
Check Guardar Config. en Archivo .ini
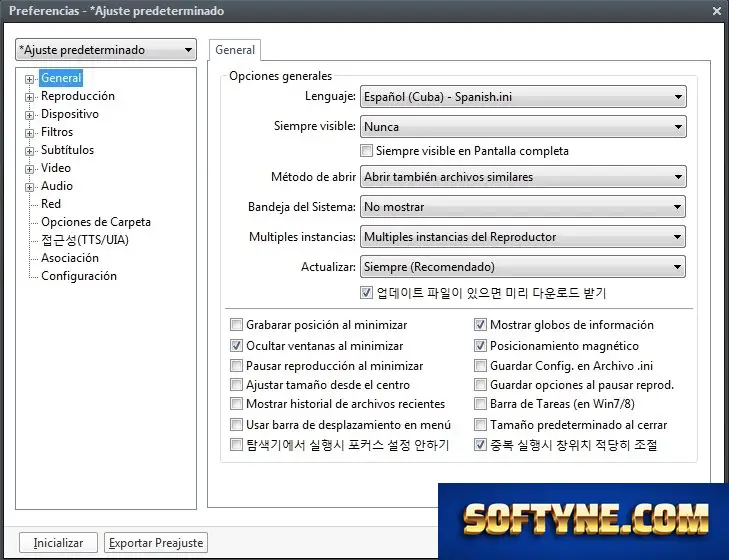coord(480,366)
